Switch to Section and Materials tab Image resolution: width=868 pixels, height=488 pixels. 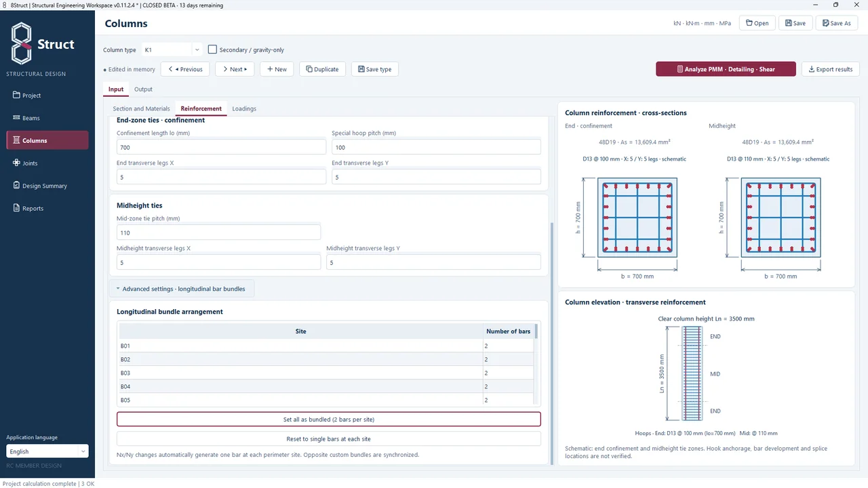click(x=141, y=108)
